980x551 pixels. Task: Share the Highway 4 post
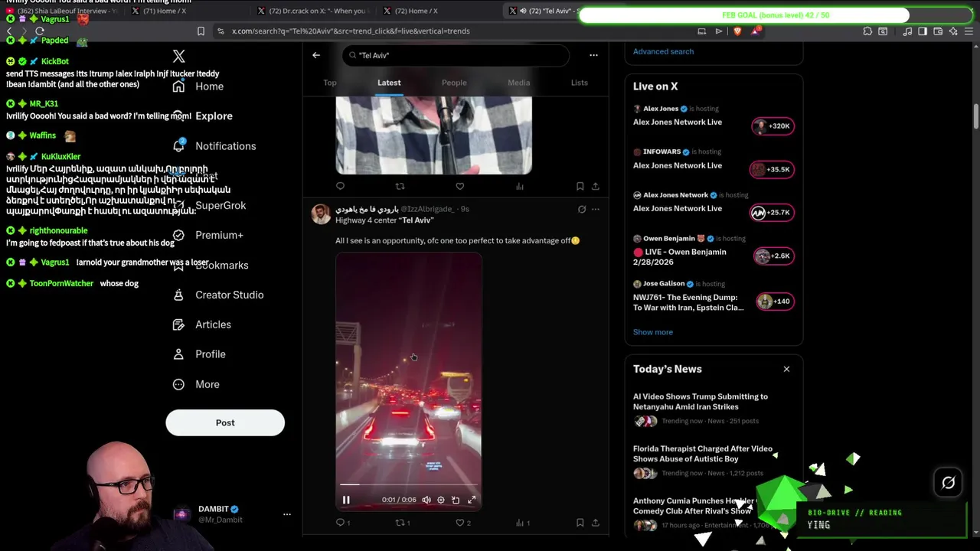(x=595, y=523)
